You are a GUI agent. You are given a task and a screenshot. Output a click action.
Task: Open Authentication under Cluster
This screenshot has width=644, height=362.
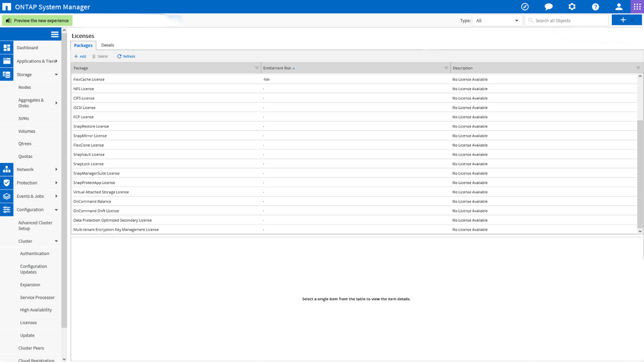click(34, 254)
